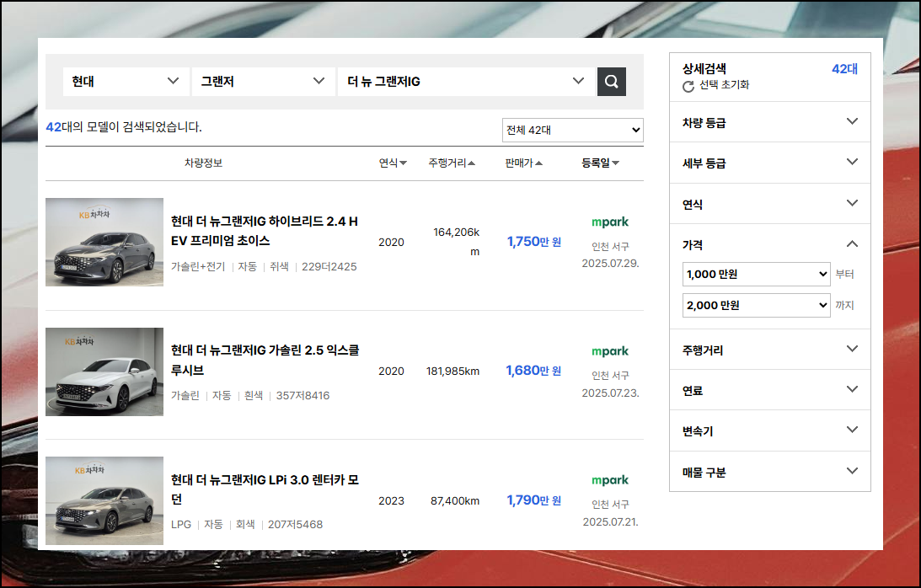Click the 42대 count in 상세검색 header
921x588 pixels.
pyautogui.click(x=844, y=69)
